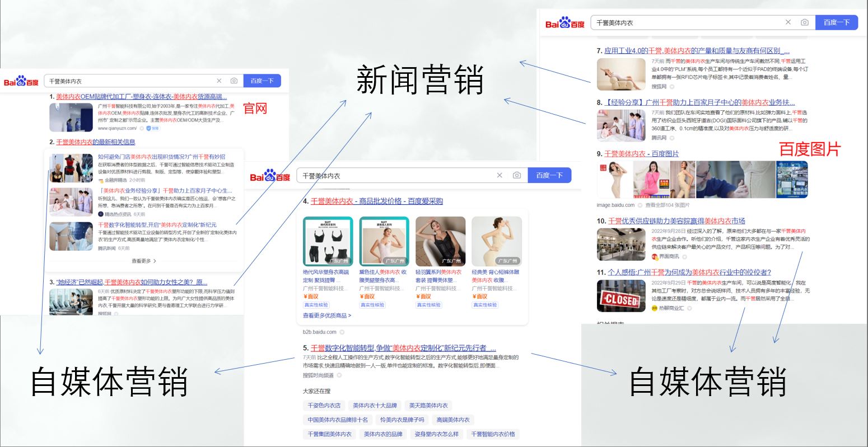Click camera icon in top-right Baidu search bar

[804, 22]
